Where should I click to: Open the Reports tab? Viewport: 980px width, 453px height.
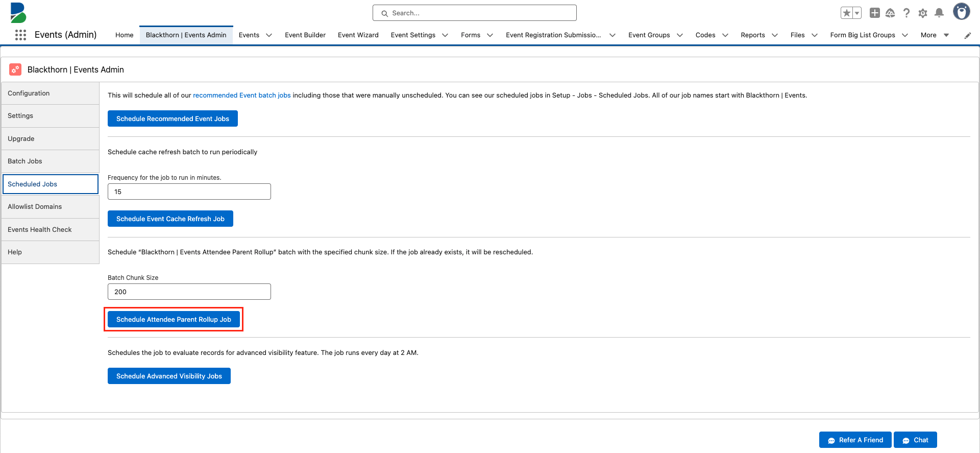[753, 35]
